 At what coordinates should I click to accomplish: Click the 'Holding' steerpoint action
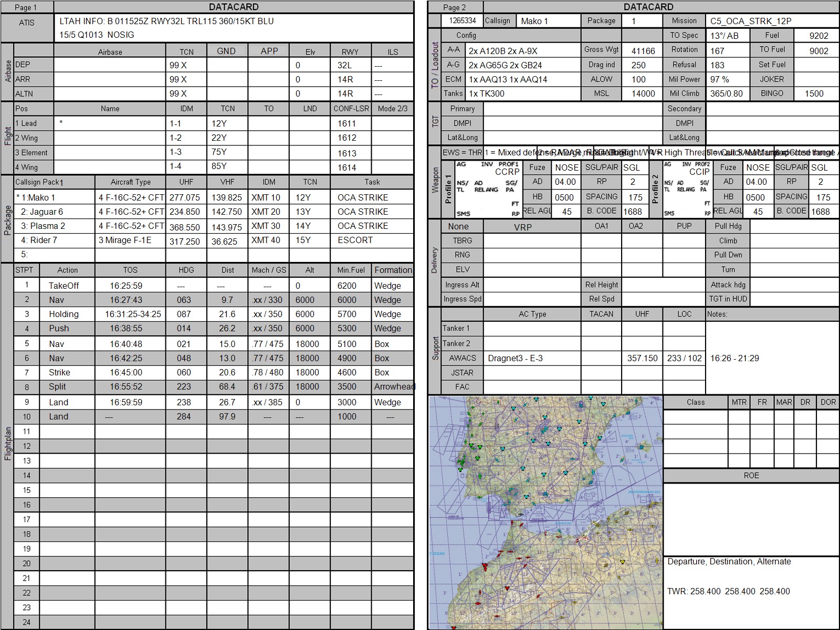click(x=64, y=314)
